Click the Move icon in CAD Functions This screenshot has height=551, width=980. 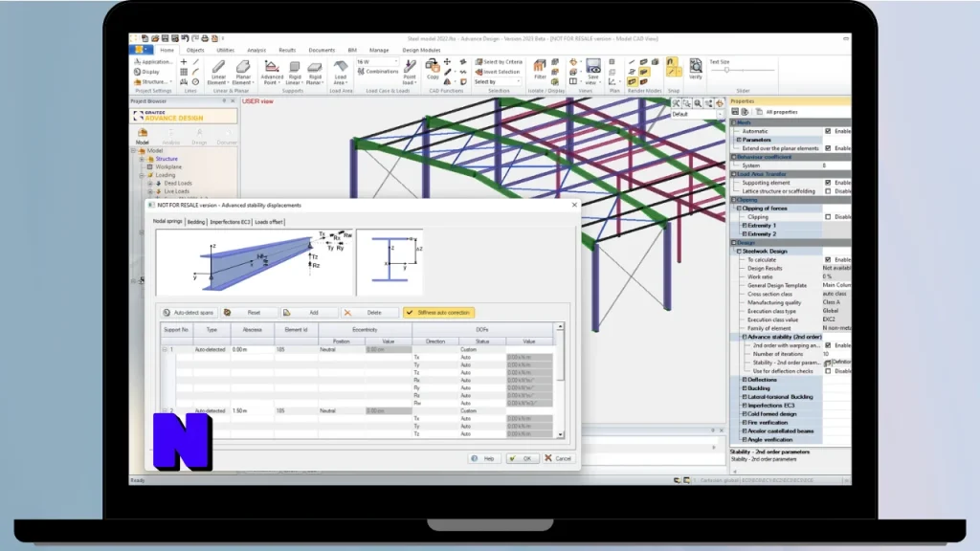[447, 62]
